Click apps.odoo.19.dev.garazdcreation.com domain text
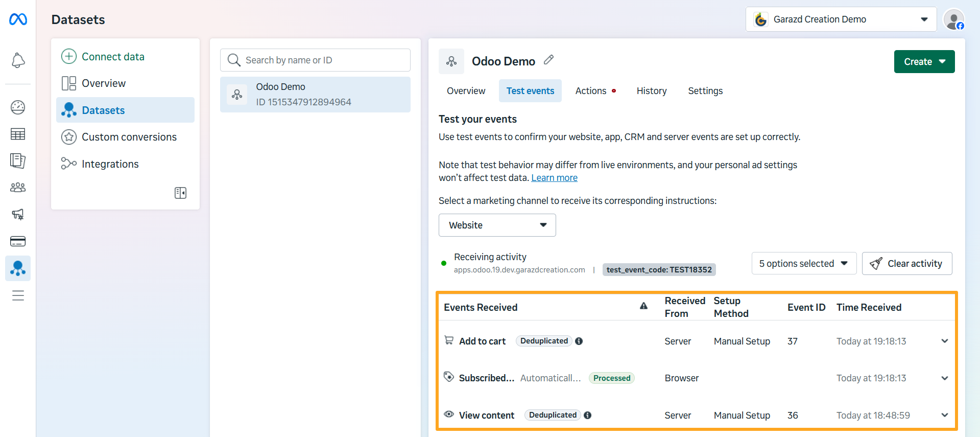980x437 pixels. coord(519,270)
